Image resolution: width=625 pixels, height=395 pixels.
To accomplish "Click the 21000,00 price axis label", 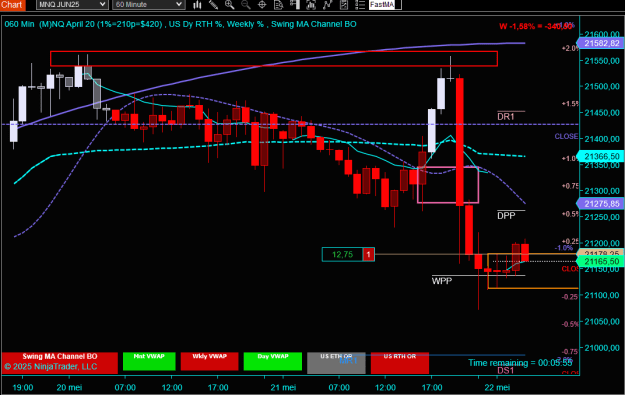I will (x=602, y=348).
